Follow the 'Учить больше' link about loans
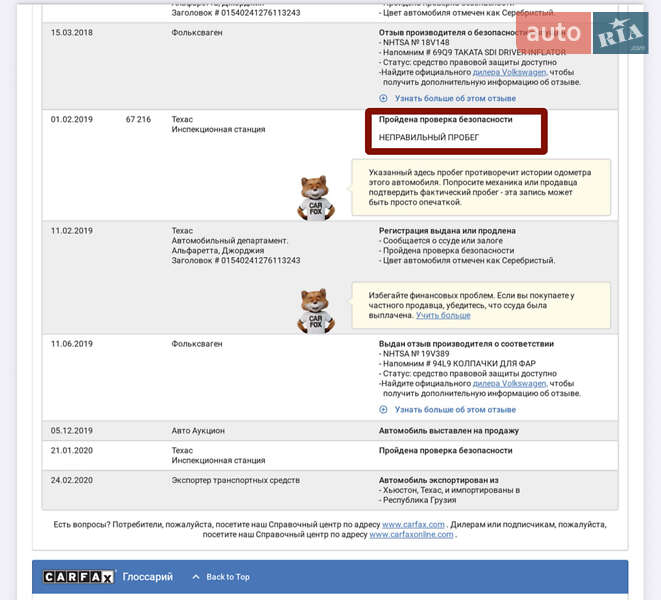This screenshot has height=600, width=661. coord(443,315)
